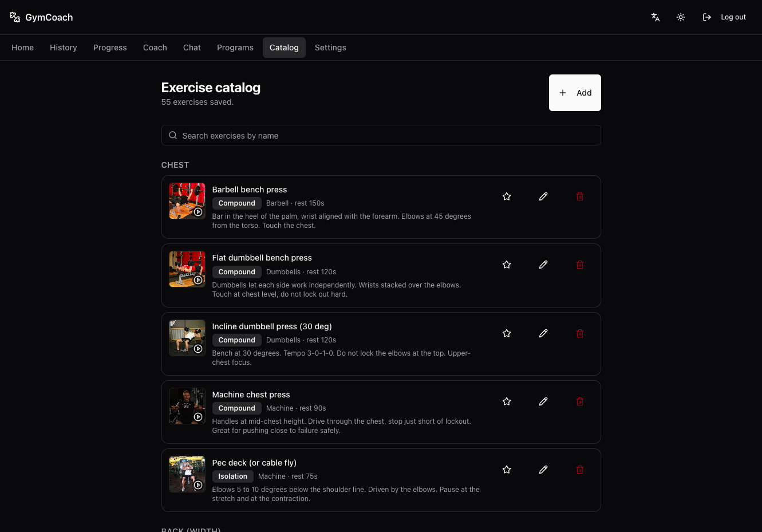The image size is (762, 532).
Task: Star the Machine chest press
Action: (507, 401)
